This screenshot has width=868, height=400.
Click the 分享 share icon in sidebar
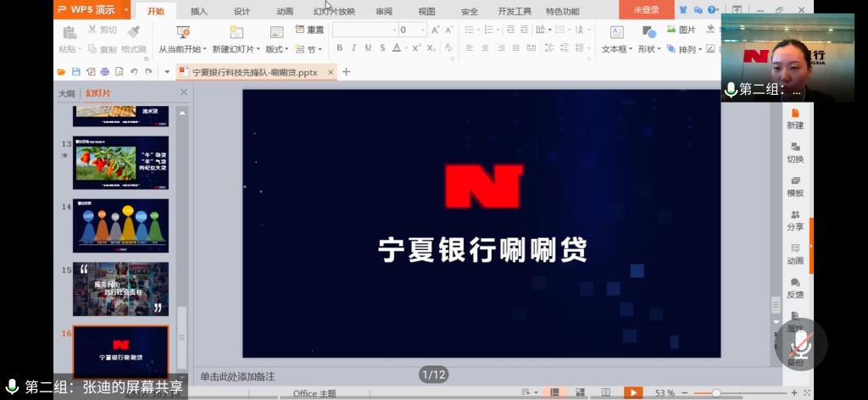click(x=795, y=219)
